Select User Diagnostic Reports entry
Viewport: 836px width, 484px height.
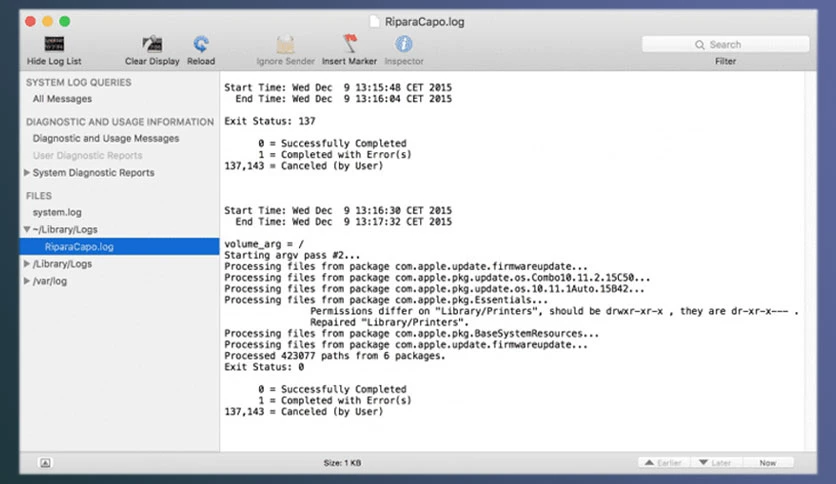point(87,155)
